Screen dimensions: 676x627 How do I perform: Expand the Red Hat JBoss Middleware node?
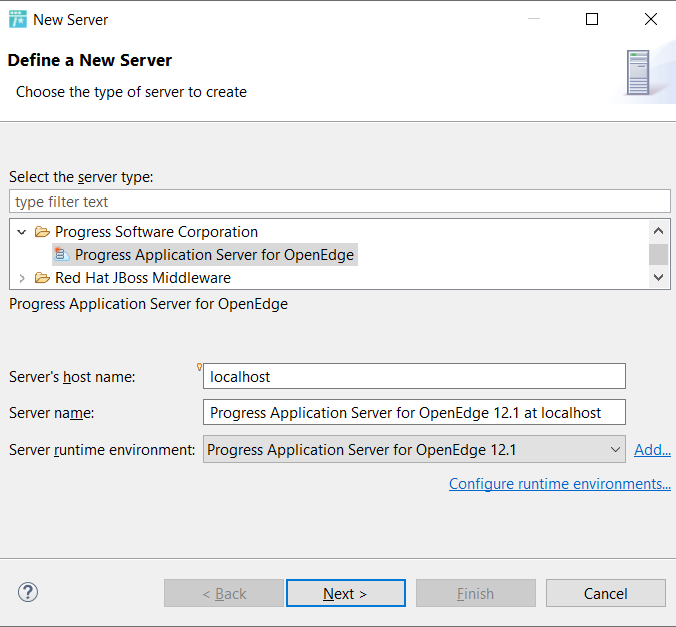22,278
